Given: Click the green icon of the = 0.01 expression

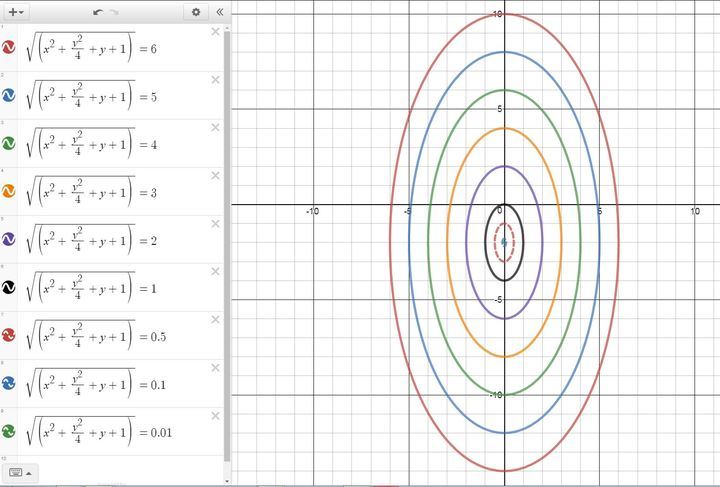Looking at the screenshot, I should pos(9,431).
